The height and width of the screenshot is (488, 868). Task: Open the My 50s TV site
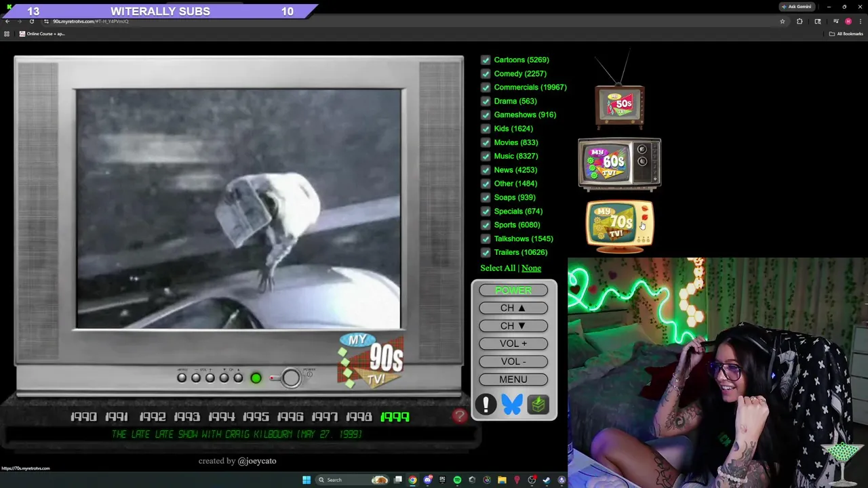pos(619,105)
